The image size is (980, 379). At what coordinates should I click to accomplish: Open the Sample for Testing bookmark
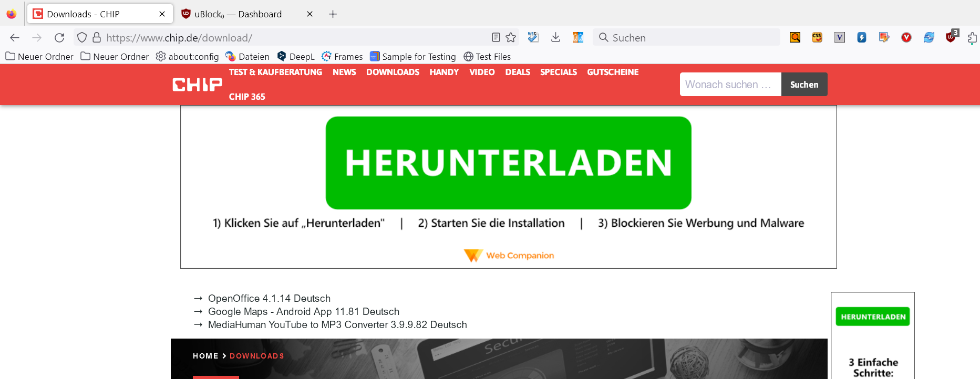click(413, 56)
